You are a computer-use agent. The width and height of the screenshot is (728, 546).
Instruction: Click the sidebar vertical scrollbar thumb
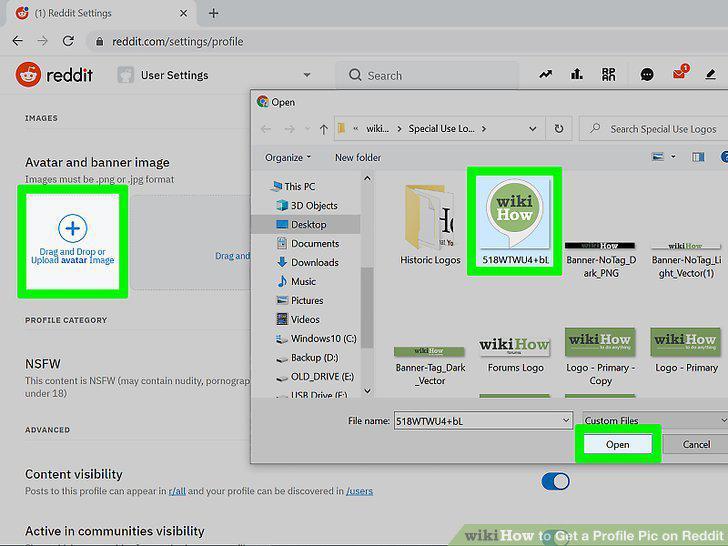tap(367, 307)
